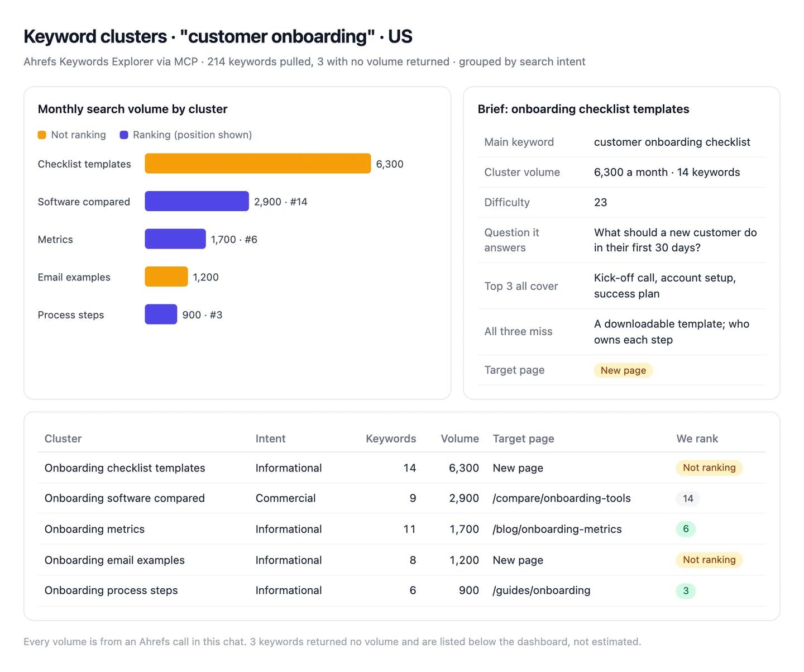Click the 6,300 volume cell in the table
804x672 pixels.
pos(464,468)
